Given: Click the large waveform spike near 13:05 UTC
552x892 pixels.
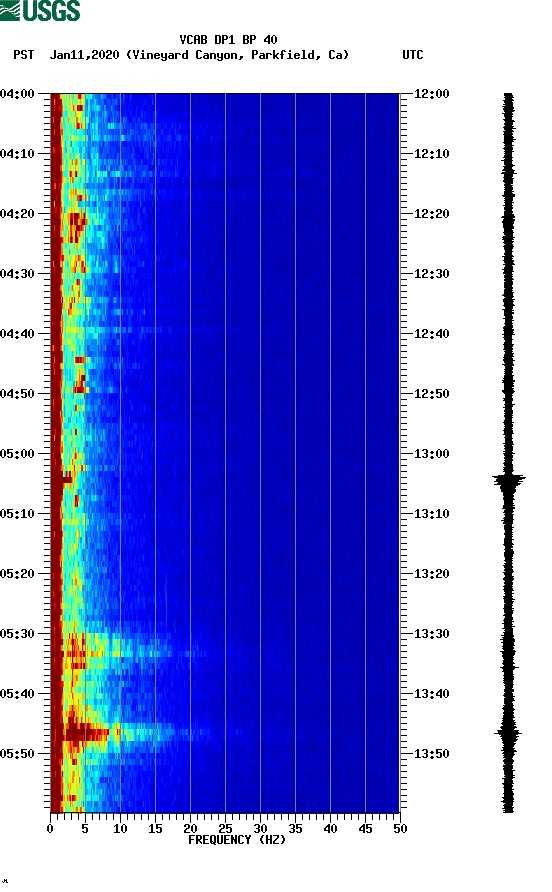Looking at the screenshot, I should pyautogui.click(x=509, y=481).
